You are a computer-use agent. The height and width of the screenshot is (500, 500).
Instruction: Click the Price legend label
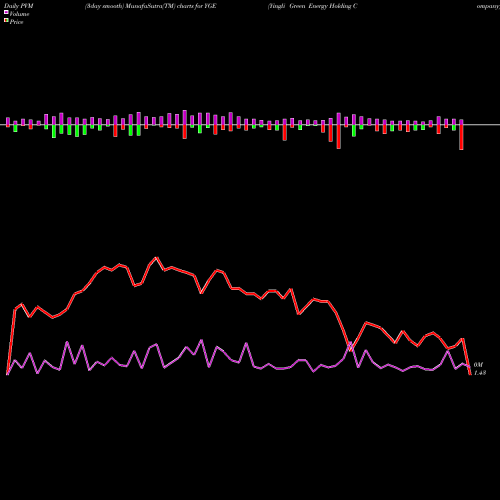16,22
